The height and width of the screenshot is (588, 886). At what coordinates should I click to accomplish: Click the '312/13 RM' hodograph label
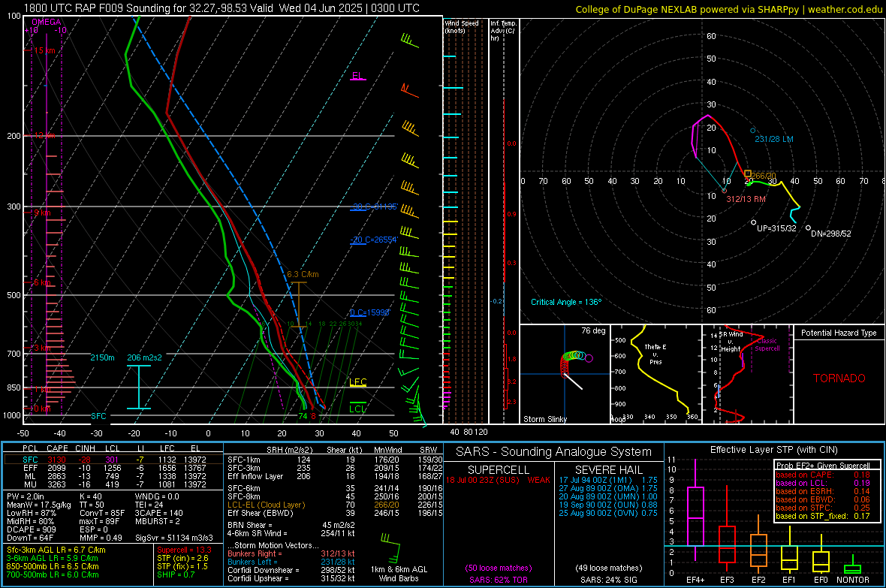click(x=746, y=199)
